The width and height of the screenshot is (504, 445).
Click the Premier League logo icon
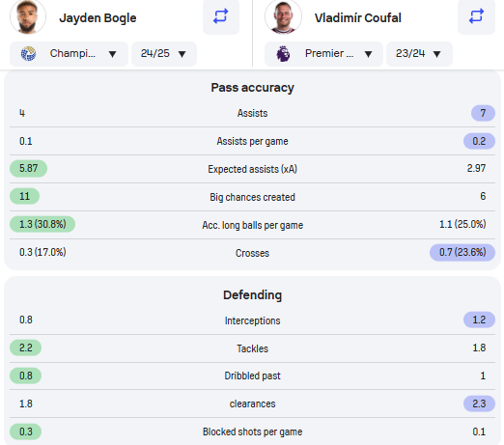pyautogui.click(x=283, y=54)
